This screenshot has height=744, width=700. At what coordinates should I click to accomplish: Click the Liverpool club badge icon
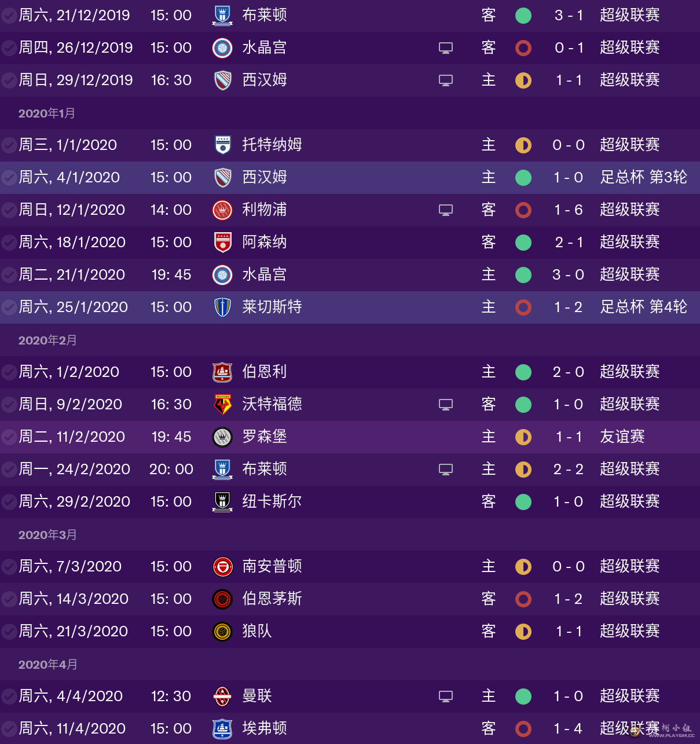(222, 210)
